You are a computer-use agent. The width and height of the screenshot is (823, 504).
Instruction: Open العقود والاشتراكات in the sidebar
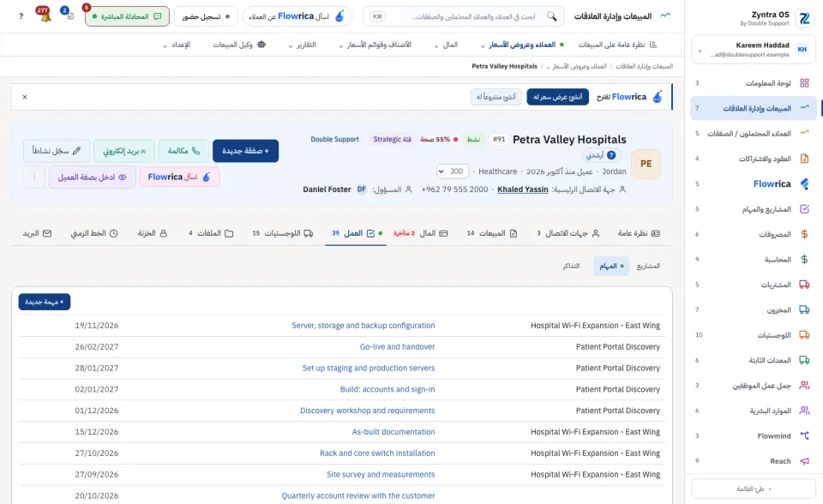[754, 159]
